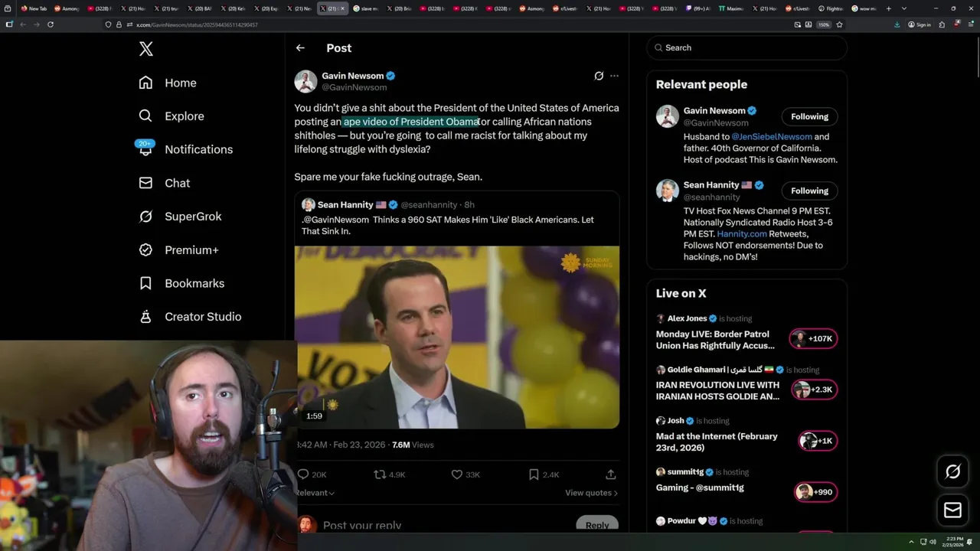Click the volume icon in system tray
Viewport: 980px width, 551px height.
point(933,542)
